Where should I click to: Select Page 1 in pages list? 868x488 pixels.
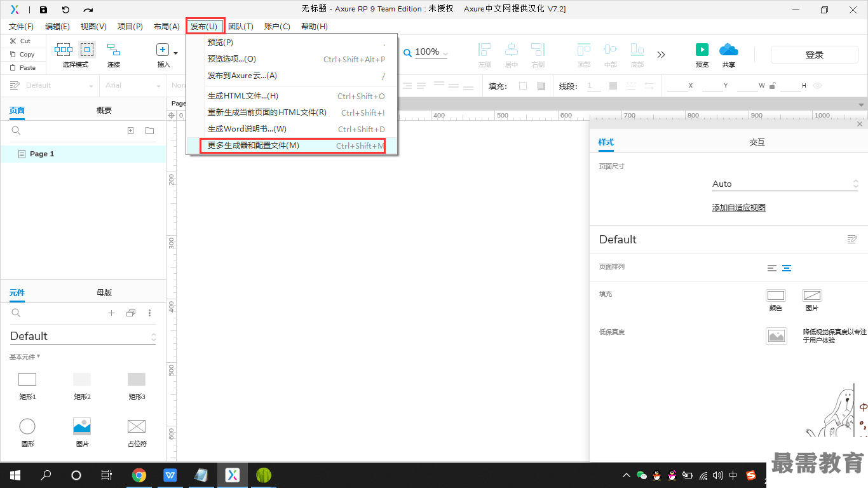click(x=83, y=154)
